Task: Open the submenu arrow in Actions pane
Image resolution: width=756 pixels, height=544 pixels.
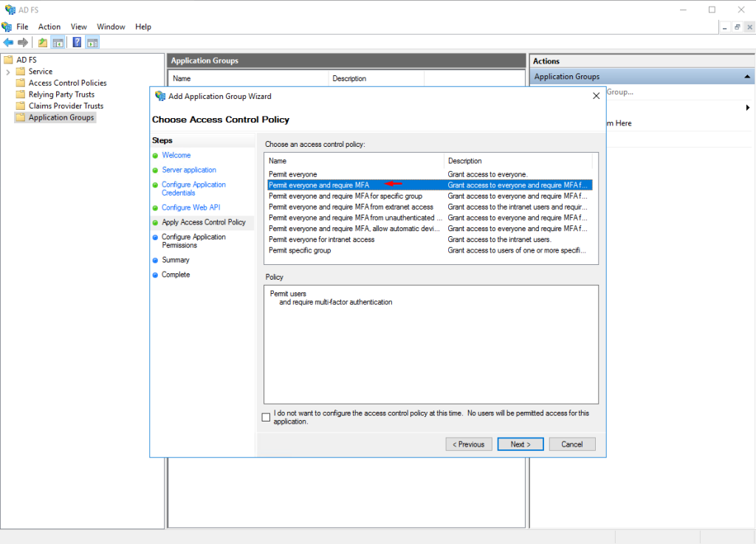Action: pyautogui.click(x=748, y=108)
